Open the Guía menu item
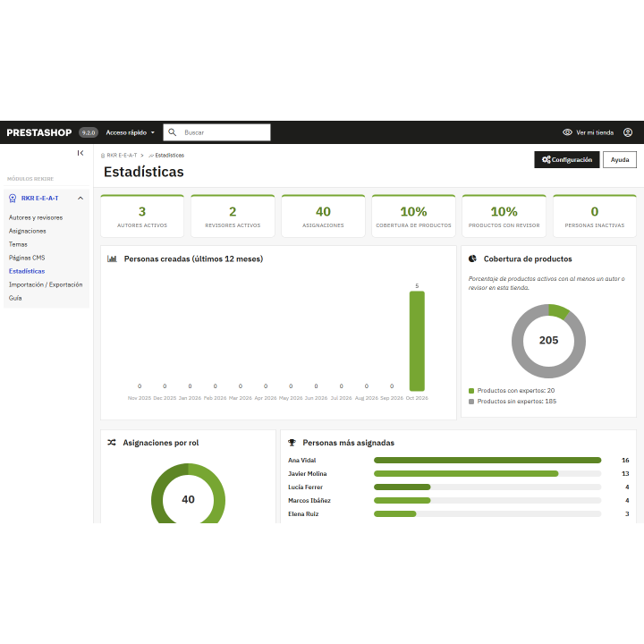This screenshot has height=644, width=644. (15, 298)
